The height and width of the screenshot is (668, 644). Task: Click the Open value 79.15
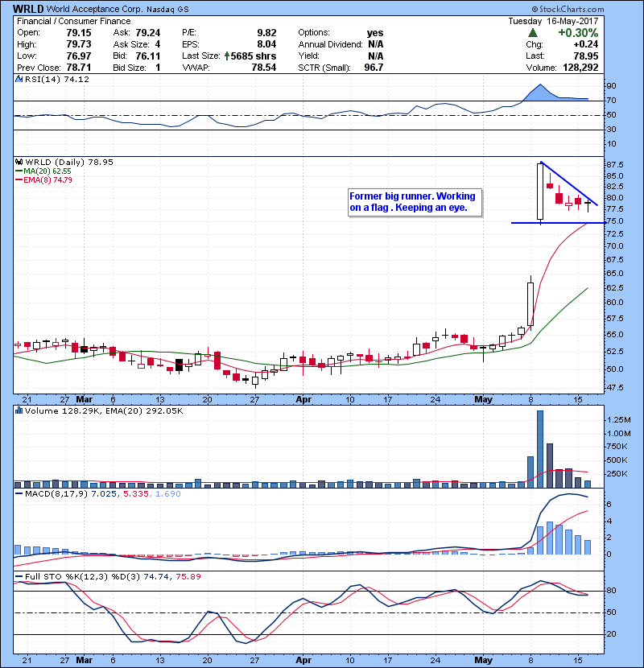click(79, 33)
